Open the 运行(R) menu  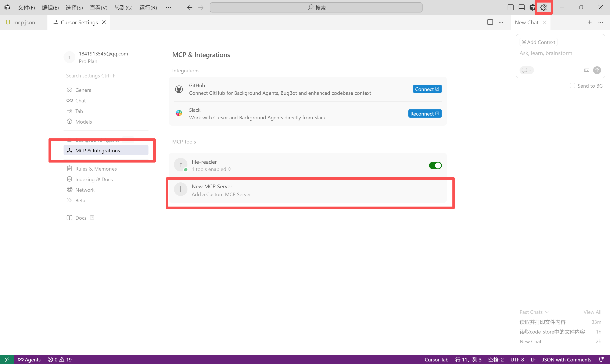148,8
